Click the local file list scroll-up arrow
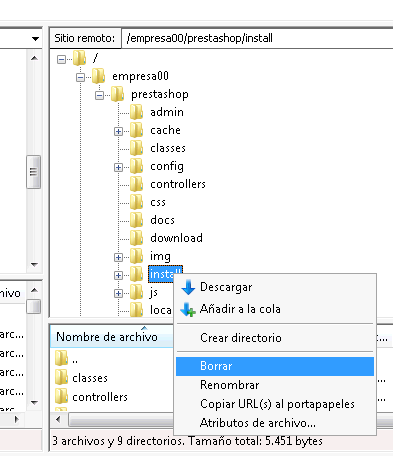Image resolution: width=393 pixels, height=456 pixels. (34, 290)
